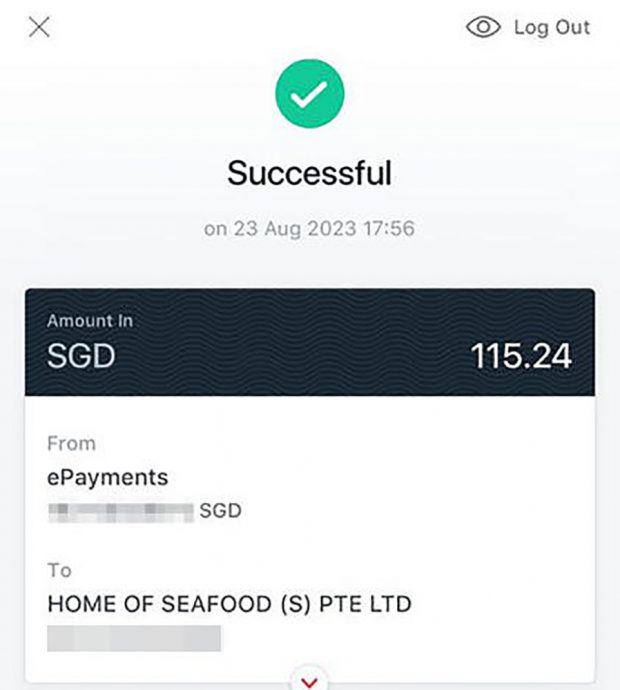Tap the Amount In label
The height and width of the screenshot is (690, 620).
[90, 321]
